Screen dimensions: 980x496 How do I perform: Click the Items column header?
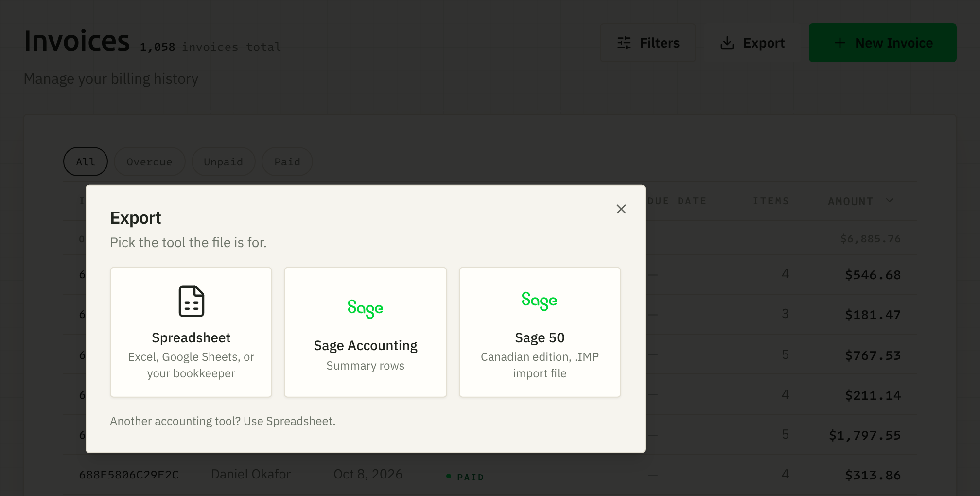771,201
